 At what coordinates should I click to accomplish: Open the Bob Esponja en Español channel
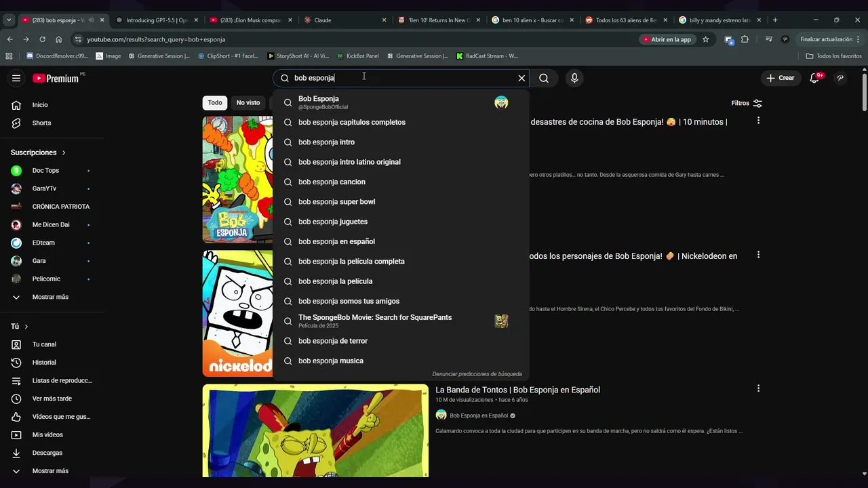click(479, 415)
